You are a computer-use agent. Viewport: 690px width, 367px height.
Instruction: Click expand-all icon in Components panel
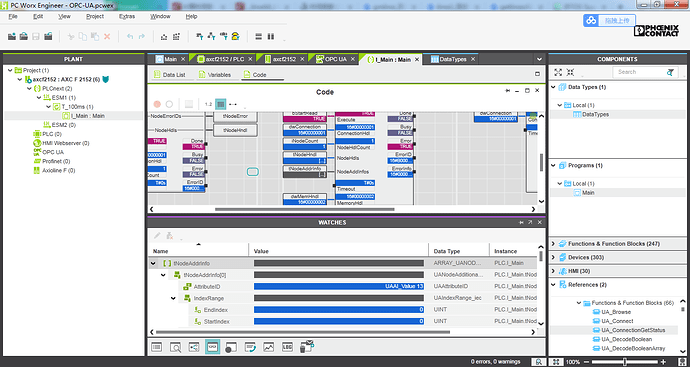(558, 72)
